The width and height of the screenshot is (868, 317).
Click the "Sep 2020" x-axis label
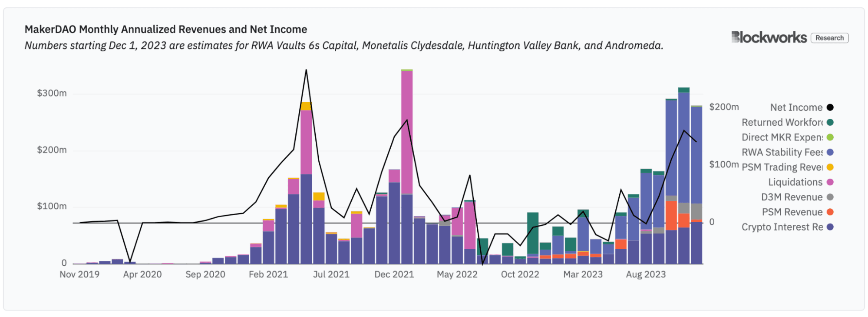205,274
